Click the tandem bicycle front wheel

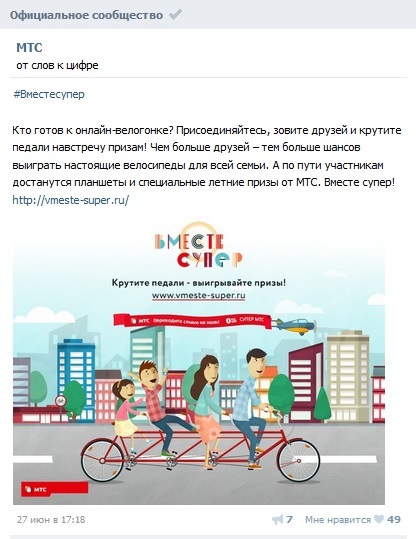(x=298, y=459)
